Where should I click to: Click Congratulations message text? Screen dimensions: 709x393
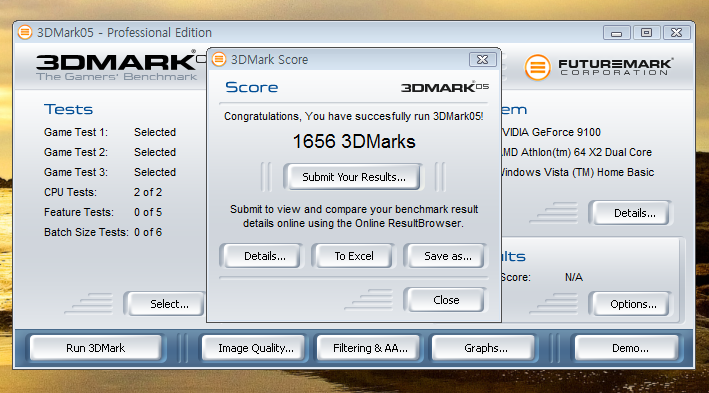[354, 116]
